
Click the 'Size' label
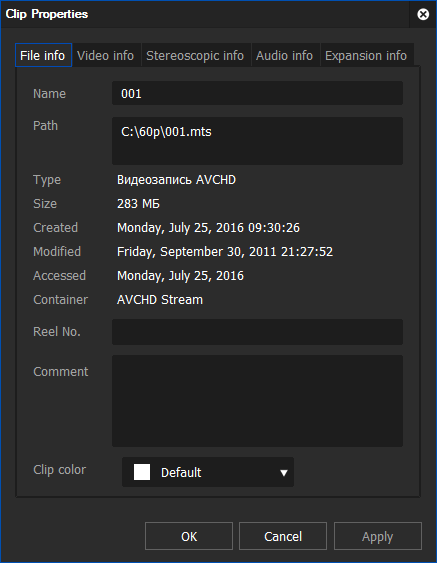[45, 204]
